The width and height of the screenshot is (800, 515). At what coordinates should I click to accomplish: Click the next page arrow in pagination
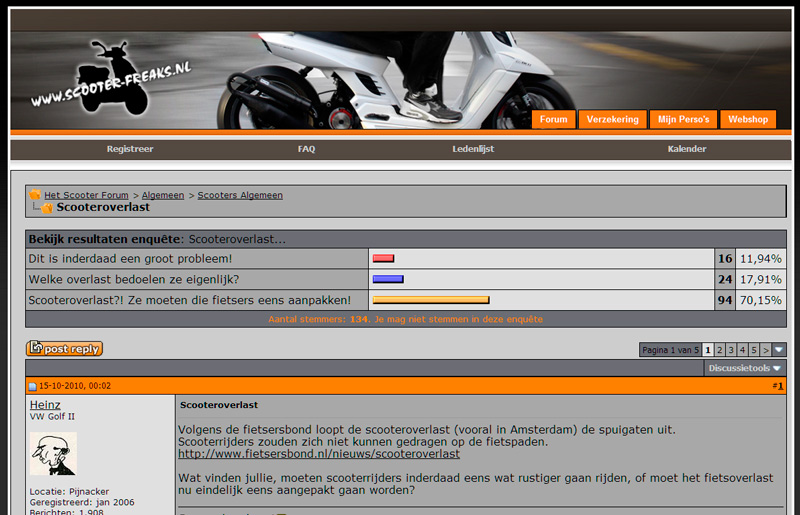point(765,350)
